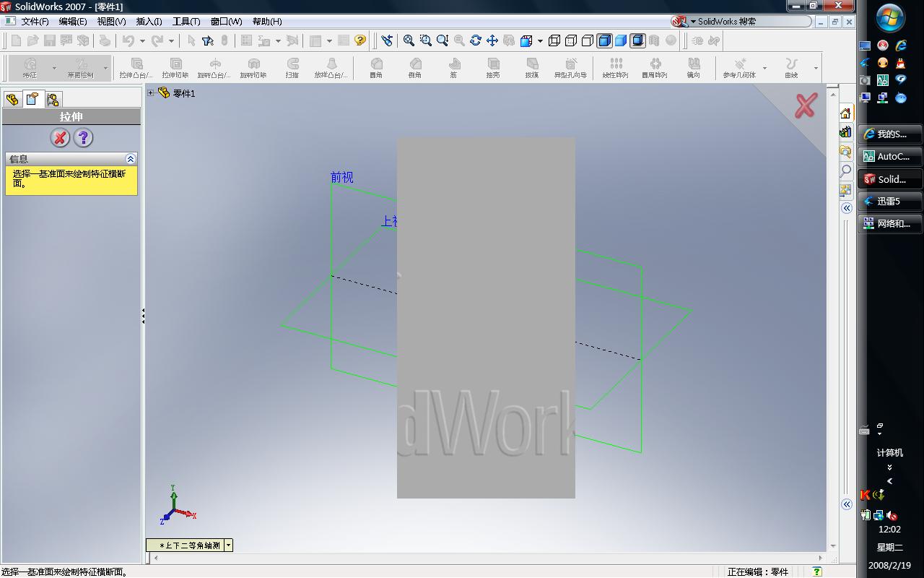The width and height of the screenshot is (924, 578).
Task: Exit via the large red X in viewport corner
Action: [806, 105]
